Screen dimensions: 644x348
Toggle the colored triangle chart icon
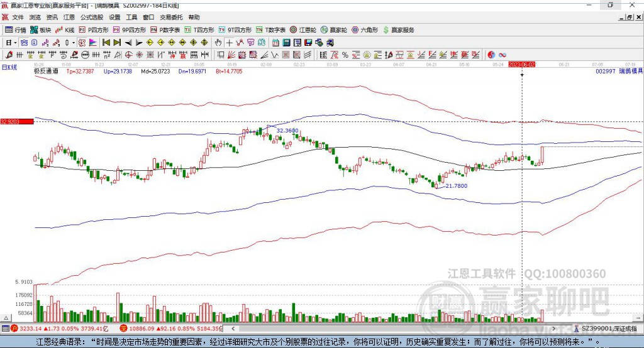pos(93,43)
